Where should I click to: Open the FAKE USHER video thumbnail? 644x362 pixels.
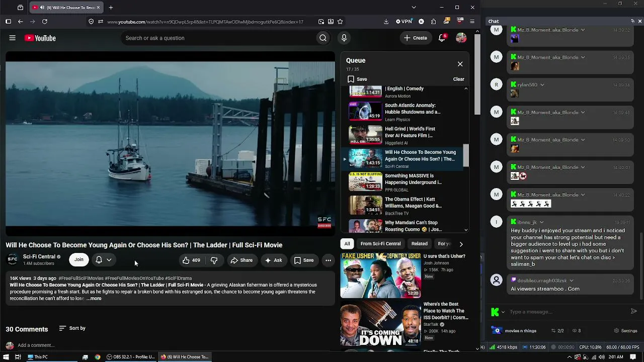380,276
